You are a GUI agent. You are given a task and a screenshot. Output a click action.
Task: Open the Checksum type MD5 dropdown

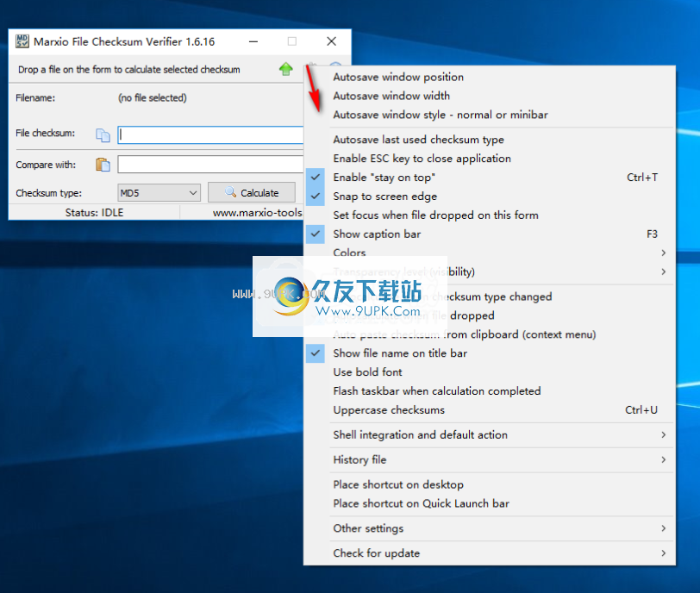(x=159, y=193)
